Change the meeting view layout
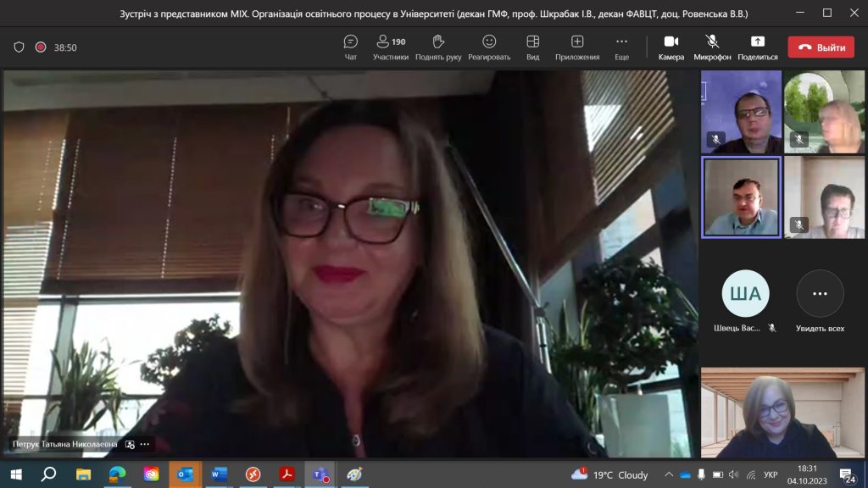The width and height of the screenshot is (868, 488). 532,47
